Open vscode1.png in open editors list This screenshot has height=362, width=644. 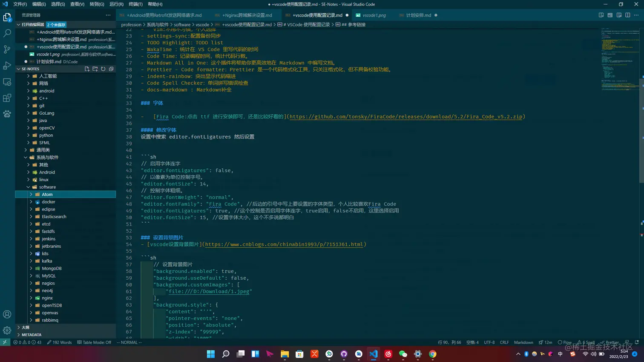click(x=65, y=54)
